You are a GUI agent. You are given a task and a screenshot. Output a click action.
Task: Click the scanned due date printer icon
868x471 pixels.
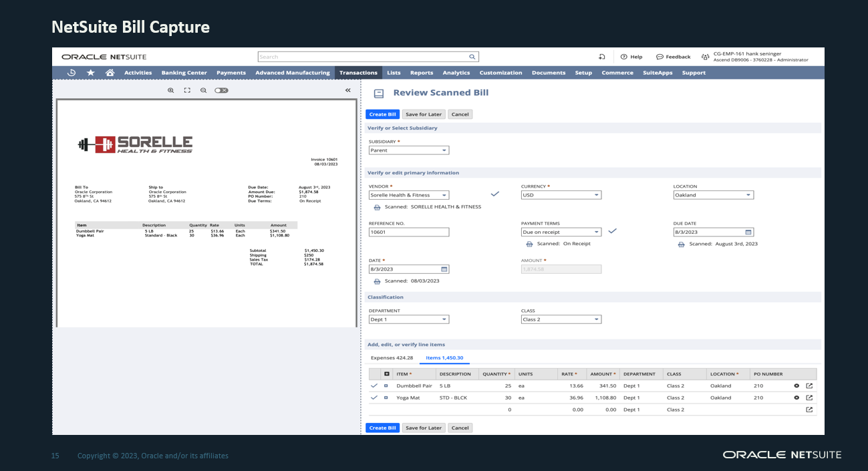point(682,245)
